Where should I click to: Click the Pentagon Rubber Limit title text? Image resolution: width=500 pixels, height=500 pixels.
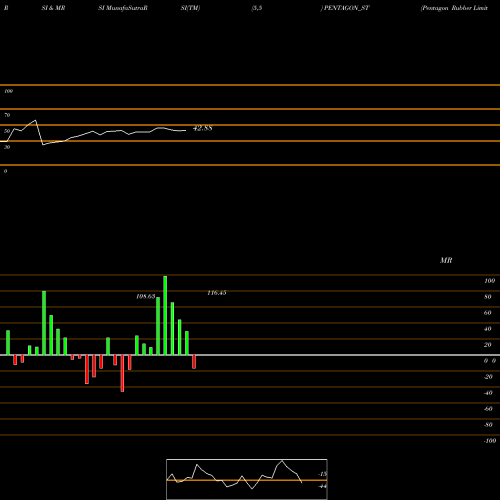(454, 8)
